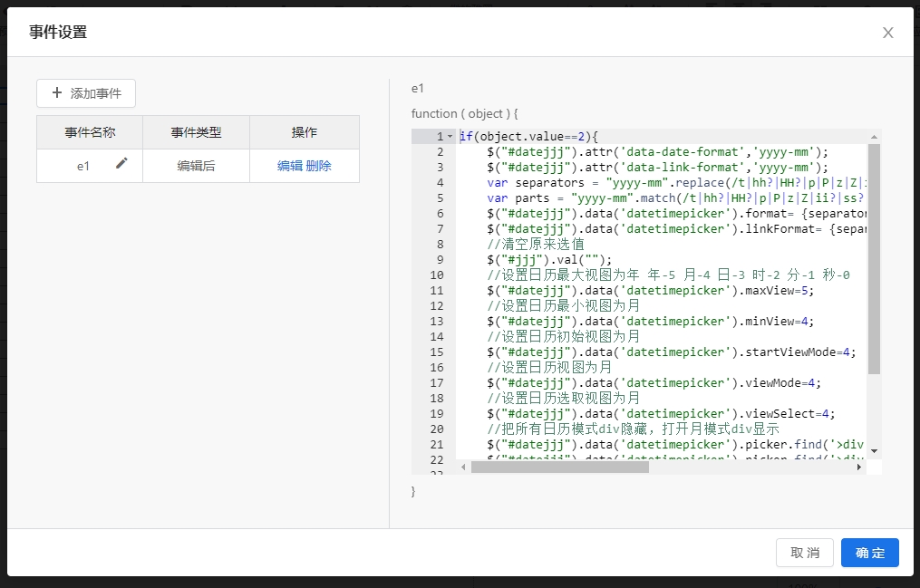The width and height of the screenshot is (920, 588).
Task: Click the 编辑后 event type cell
Action: (x=196, y=166)
